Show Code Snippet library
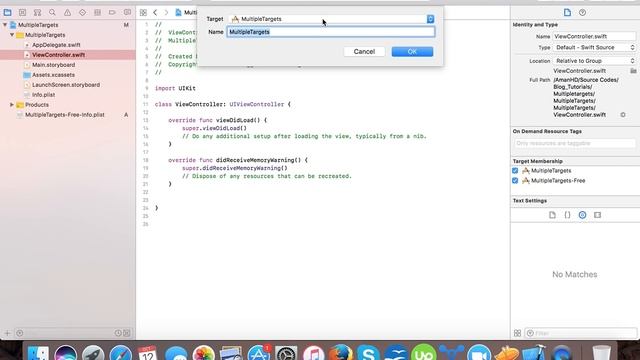 point(567,215)
